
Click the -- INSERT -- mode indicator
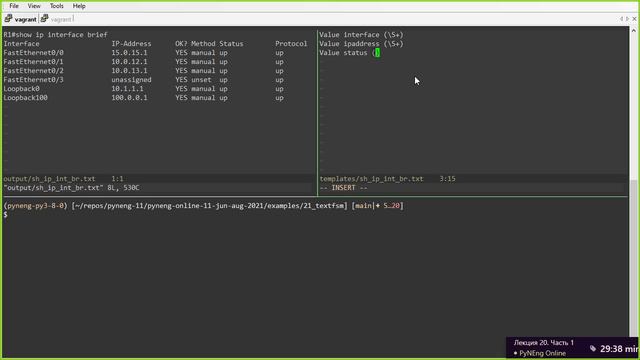[x=343, y=188]
